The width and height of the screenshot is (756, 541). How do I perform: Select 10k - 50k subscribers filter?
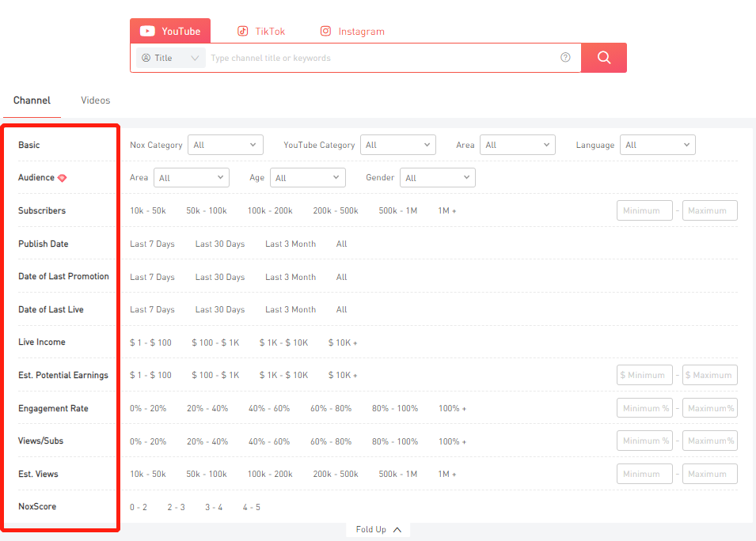point(148,211)
